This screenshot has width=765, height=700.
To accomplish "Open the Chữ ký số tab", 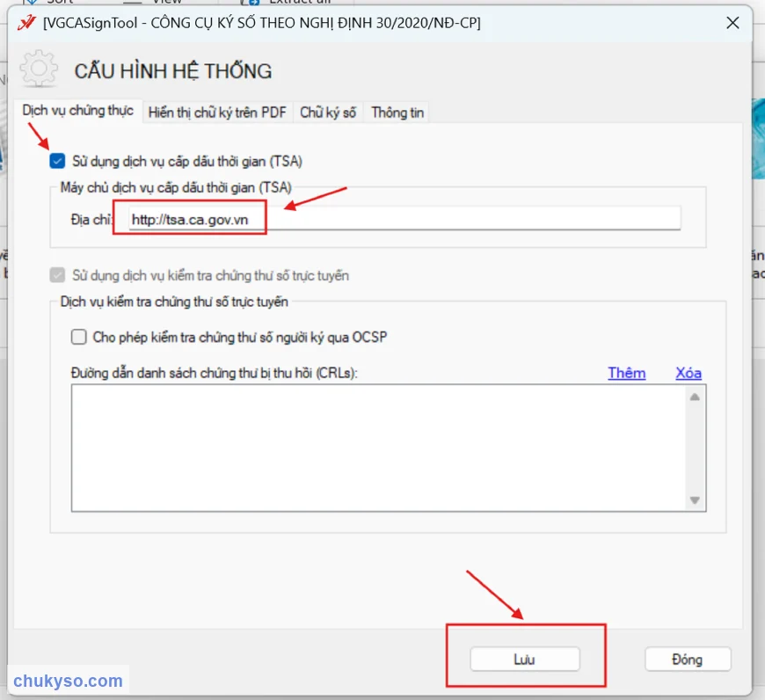I will point(328,113).
